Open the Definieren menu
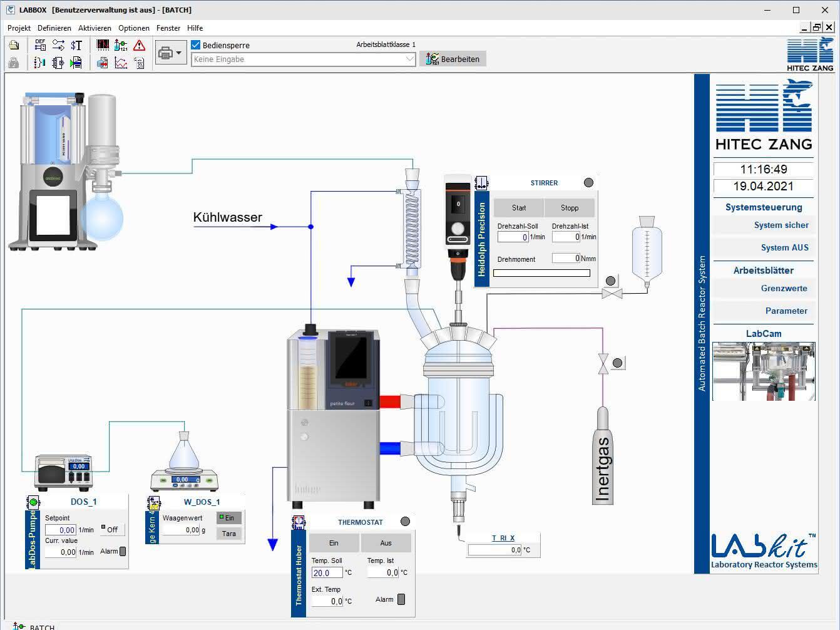Image resolution: width=840 pixels, height=630 pixels. 54,28
